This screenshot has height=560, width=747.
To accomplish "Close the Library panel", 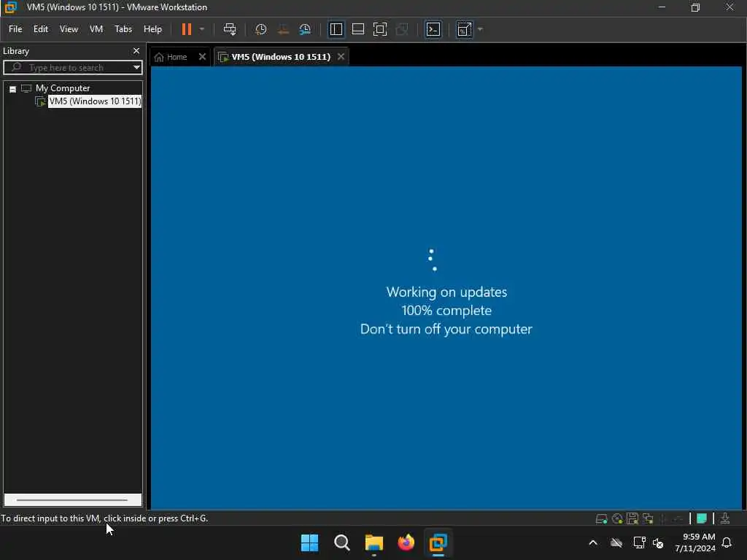I will tap(136, 50).
